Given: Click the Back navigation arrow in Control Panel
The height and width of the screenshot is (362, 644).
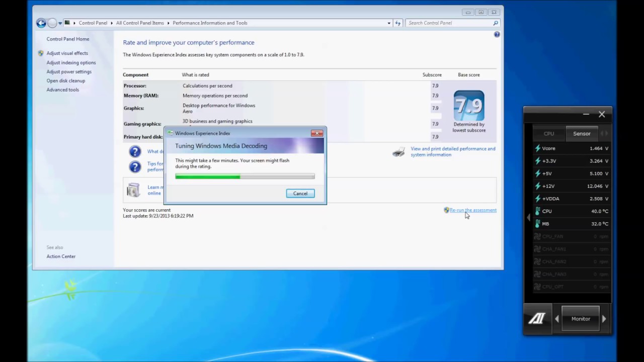Looking at the screenshot, I should click(41, 23).
